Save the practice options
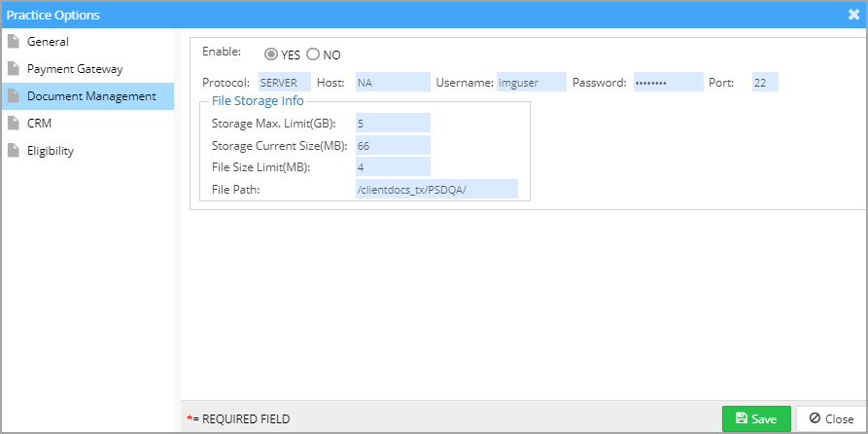The width and height of the screenshot is (868, 434). click(757, 419)
